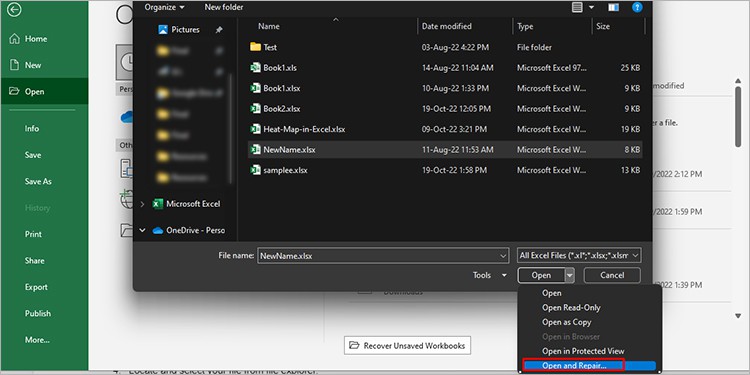Select Pictures in the navigation pane

point(185,30)
